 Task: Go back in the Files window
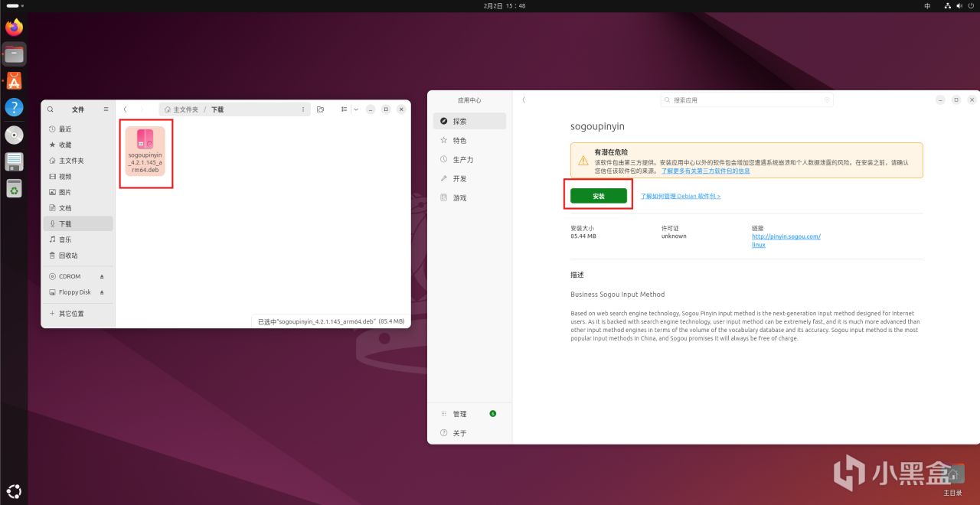click(126, 109)
